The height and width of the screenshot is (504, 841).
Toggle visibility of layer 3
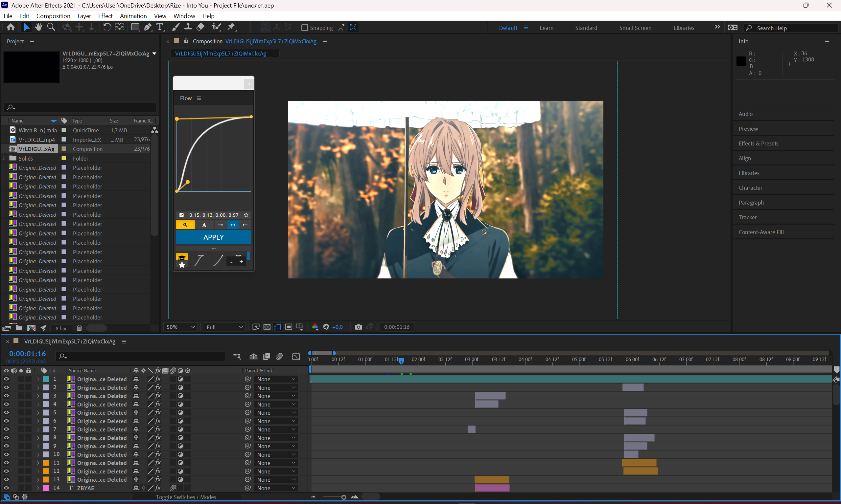(x=6, y=396)
